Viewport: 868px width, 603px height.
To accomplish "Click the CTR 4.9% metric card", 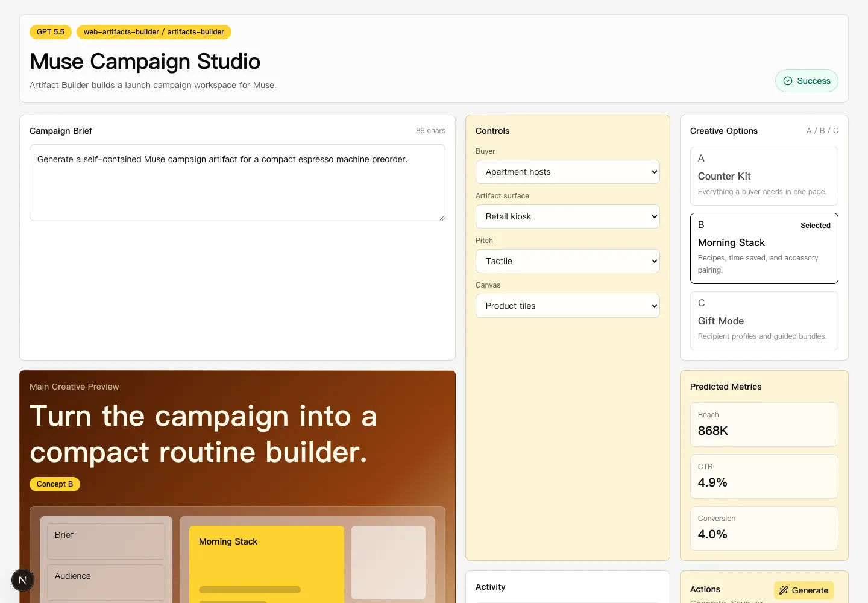I will 764,476.
